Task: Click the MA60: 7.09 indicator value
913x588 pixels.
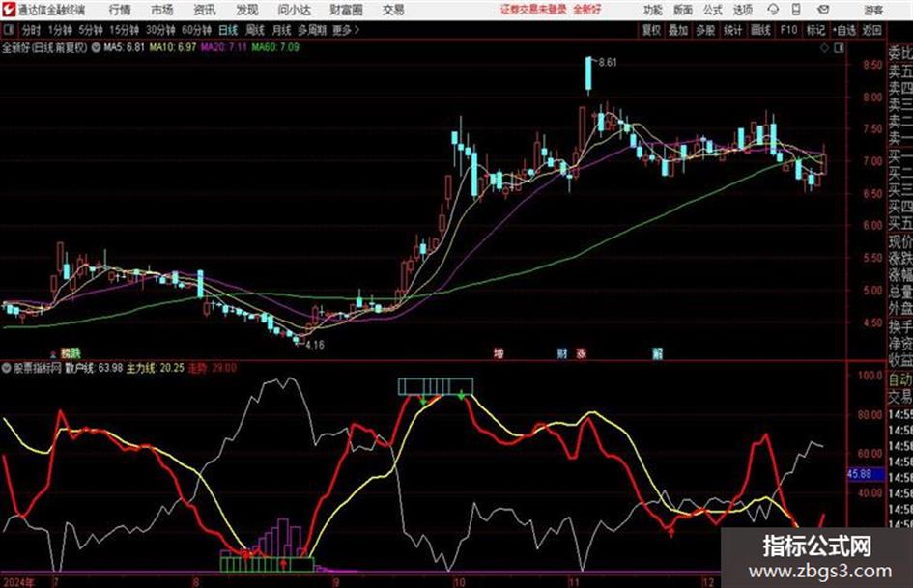Action: click(x=275, y=47)
